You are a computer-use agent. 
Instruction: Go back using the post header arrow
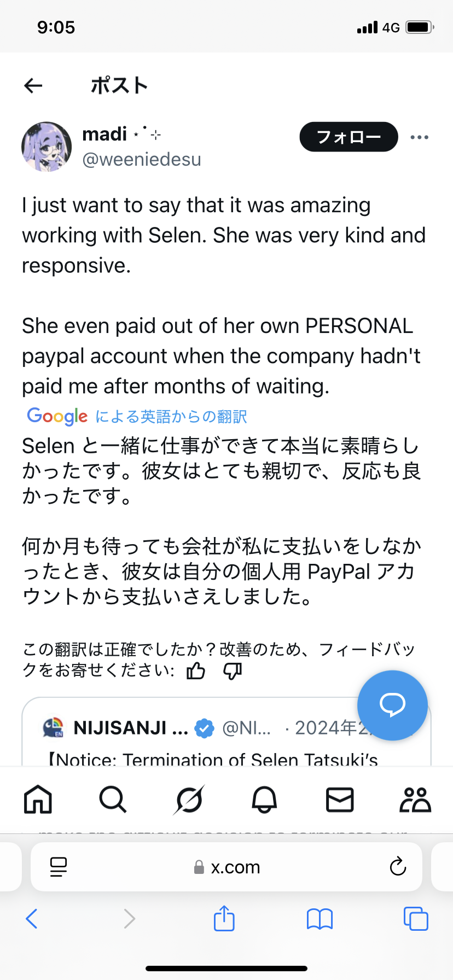pos(33,85)
